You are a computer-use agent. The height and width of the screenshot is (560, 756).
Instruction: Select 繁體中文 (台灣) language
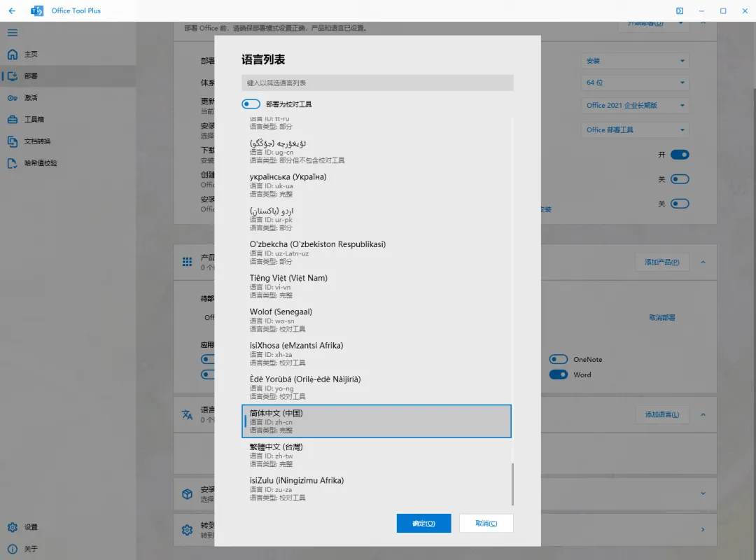(x=377, y=455)
